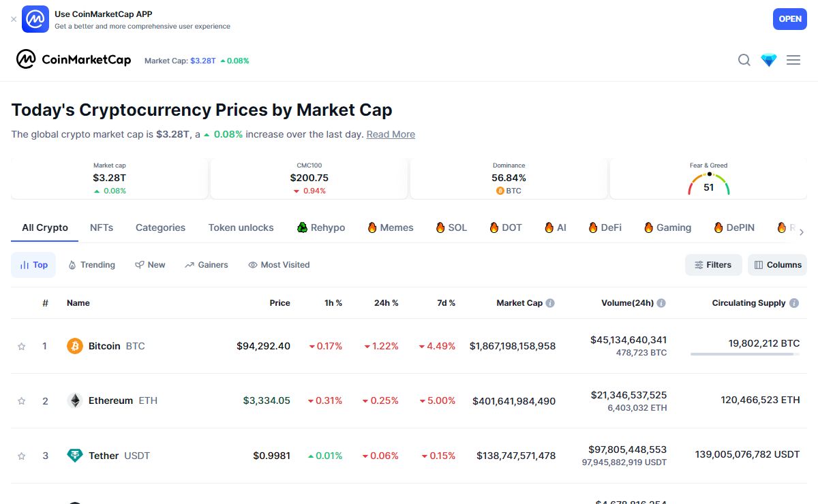Sort by Circulating Supply column header

coord(748,303)
